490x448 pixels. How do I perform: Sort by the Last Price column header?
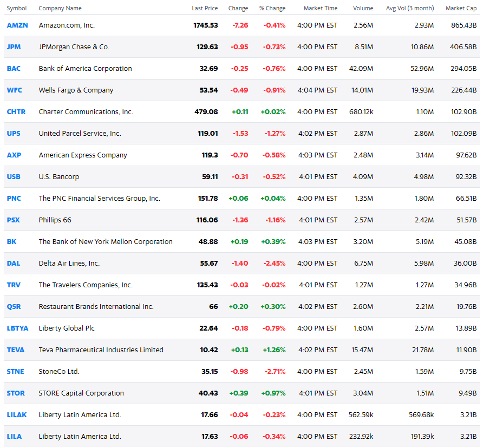(205, 9)
